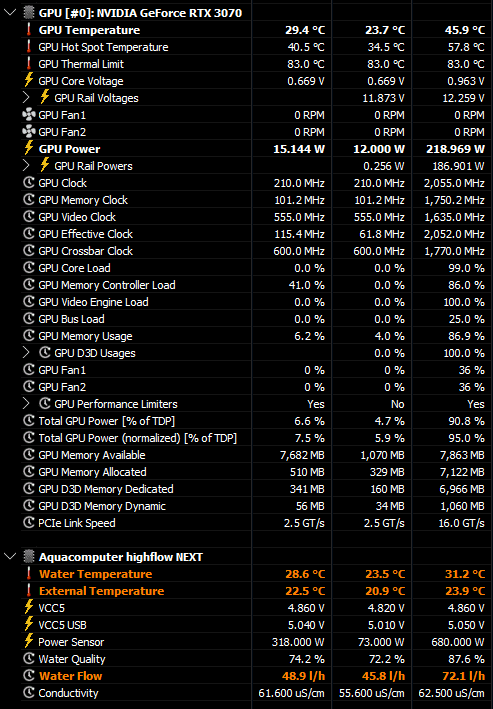
Task: Click the Water Flow gauge icon
Action: pos(29,676)
